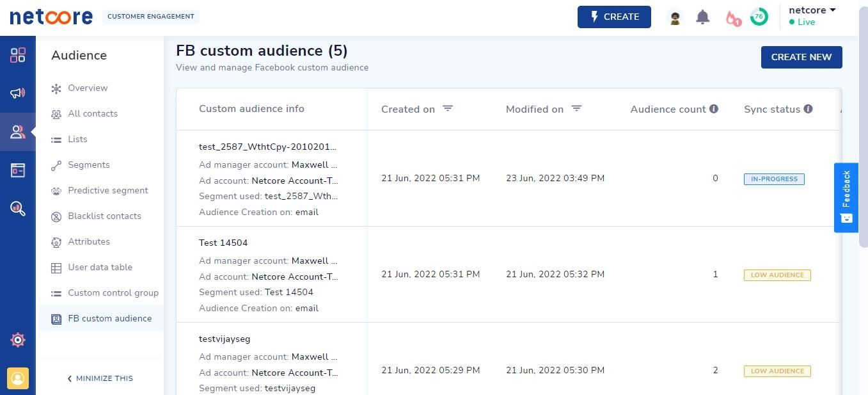Image resolution: width=868 pixels, height=395 pixels.
Task: Go to Overview menu item
Action: coord(88,88)
